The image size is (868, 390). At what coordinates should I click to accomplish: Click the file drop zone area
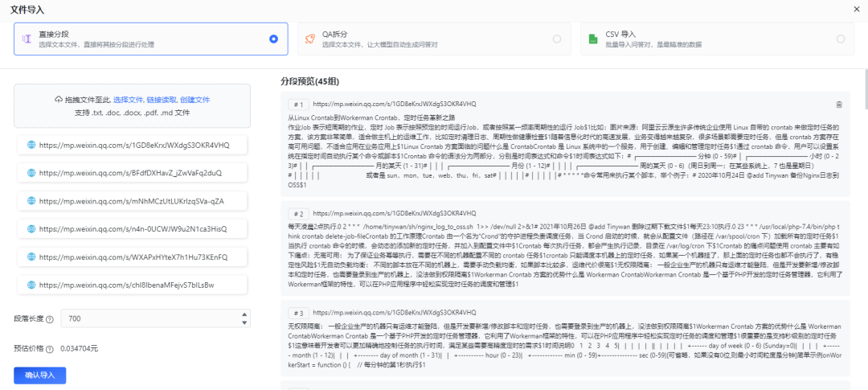[x=133, y=106]
